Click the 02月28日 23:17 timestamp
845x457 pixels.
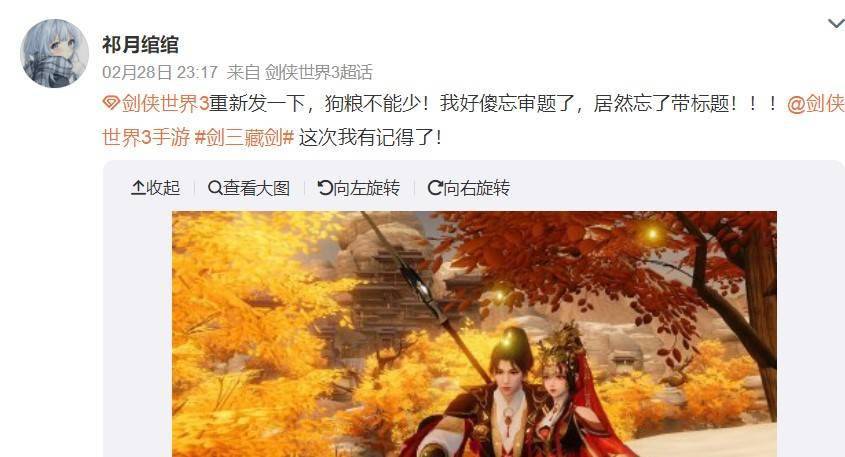point(160,72)
